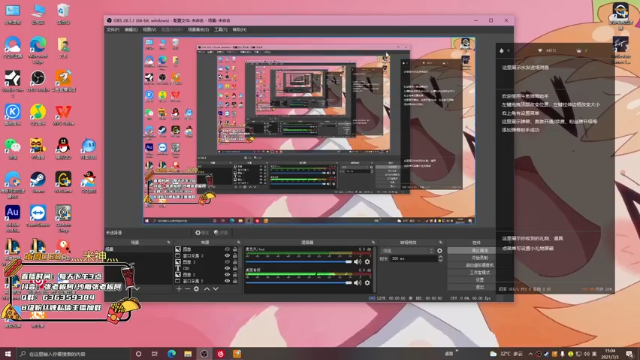Select the WeChat desktop shortcut
The height and width of the screenshot is (360, 640).
point(13,148)
